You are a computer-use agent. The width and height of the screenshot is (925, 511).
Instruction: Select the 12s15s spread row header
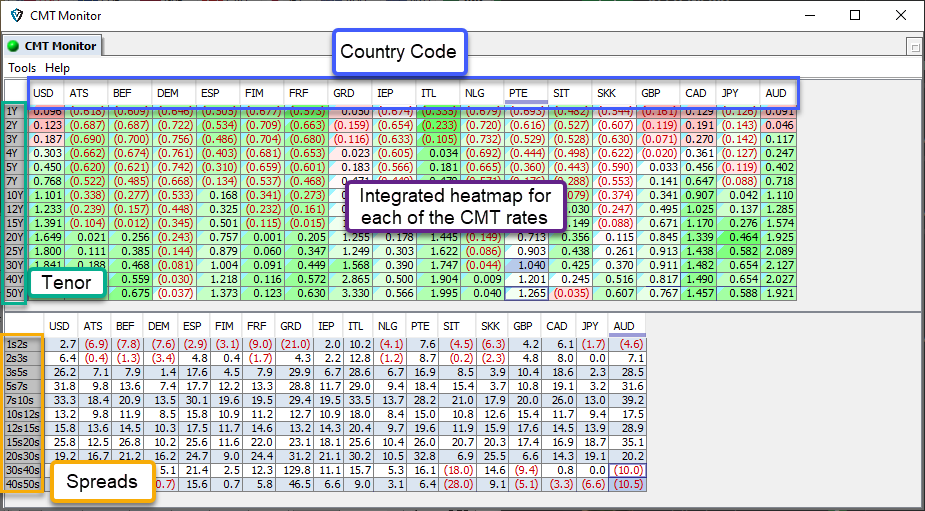(23, 428)
